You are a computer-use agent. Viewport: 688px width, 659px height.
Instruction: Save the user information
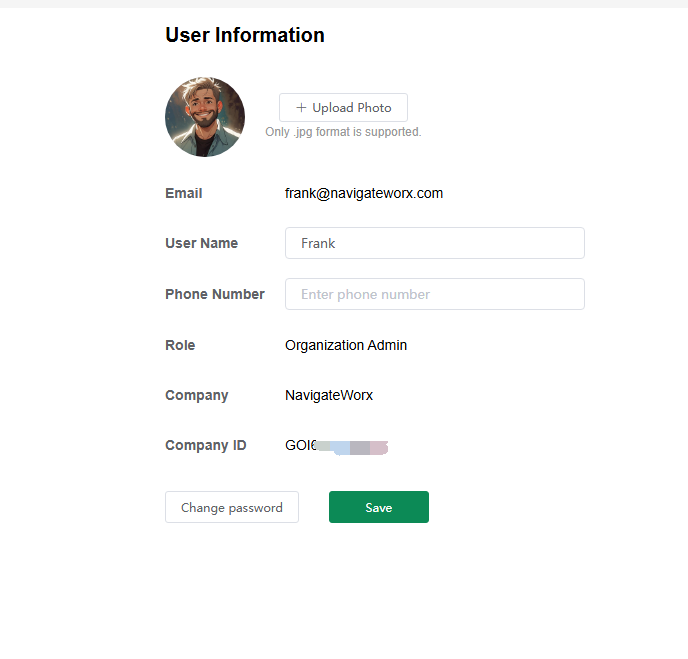(x=379, y=507)
